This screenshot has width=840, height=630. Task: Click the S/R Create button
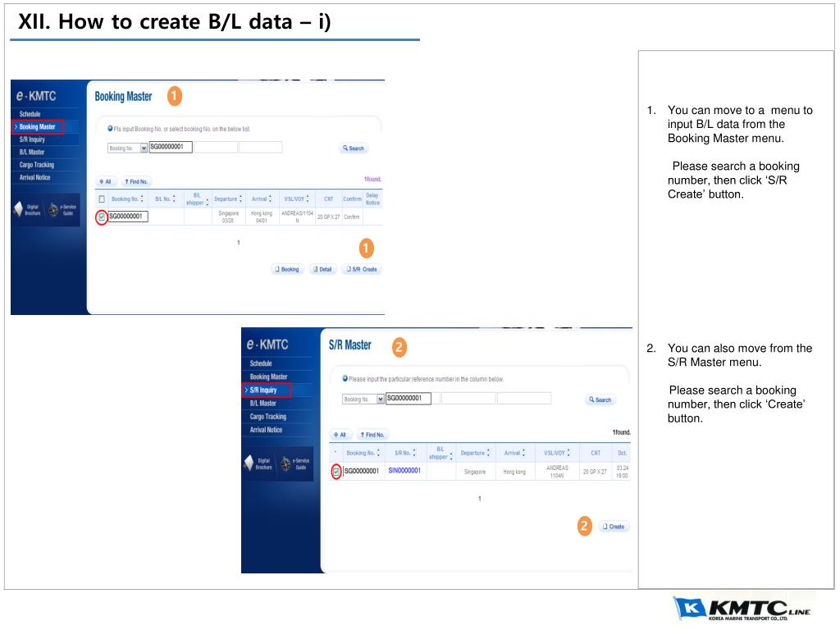pyautogui.click(x=362, y=269)
